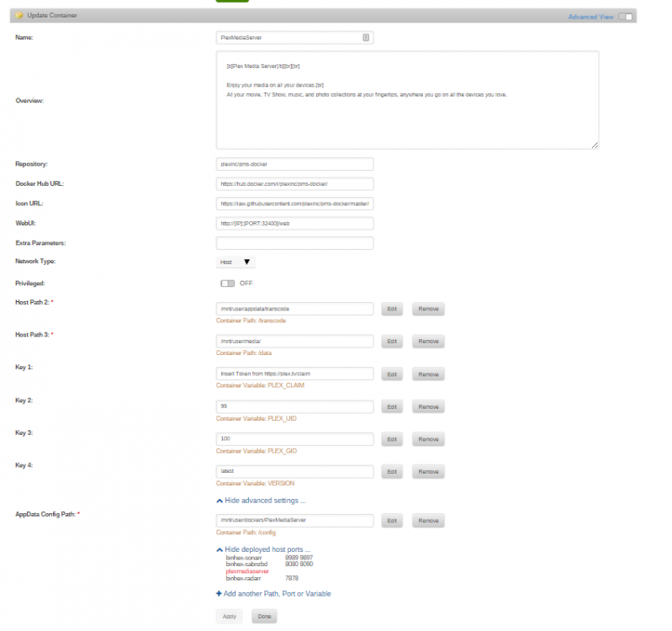Click the Done button

point(264,617)
